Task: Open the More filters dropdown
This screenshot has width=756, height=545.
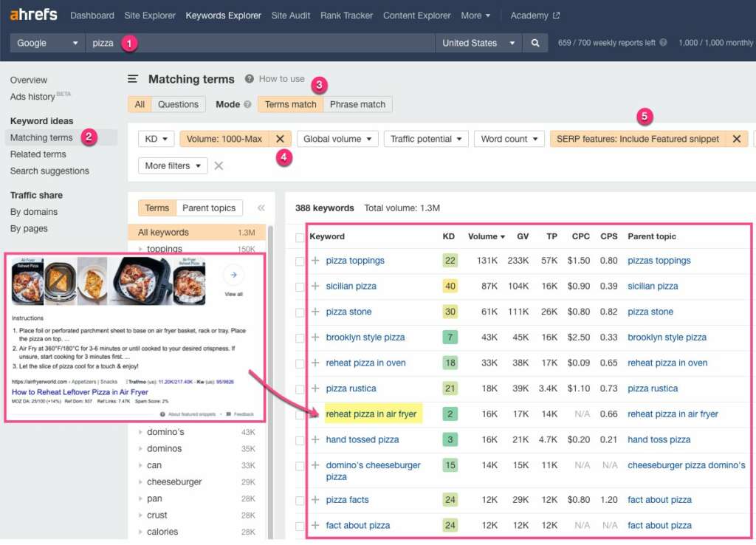Action: pyautogui.click(x=173, y=166)
